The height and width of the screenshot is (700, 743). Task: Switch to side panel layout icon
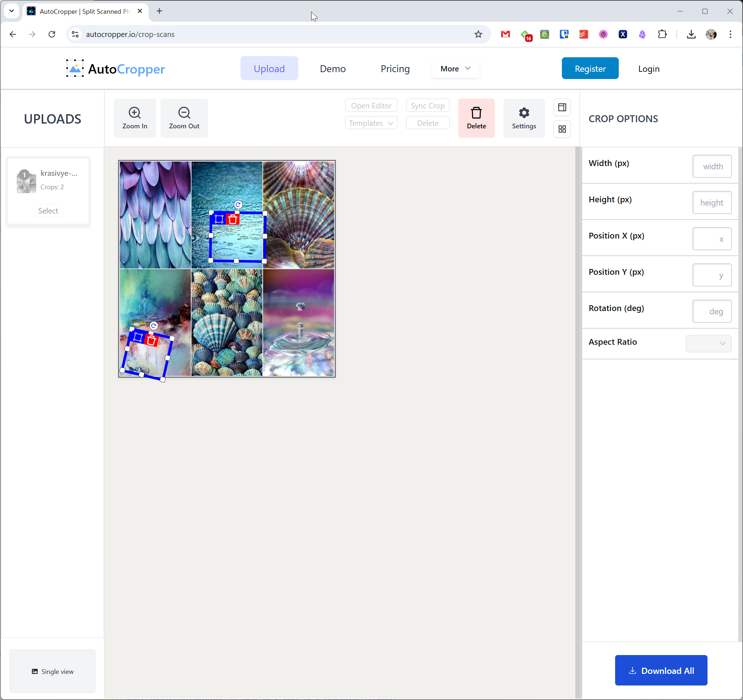(x=562, y=108)
